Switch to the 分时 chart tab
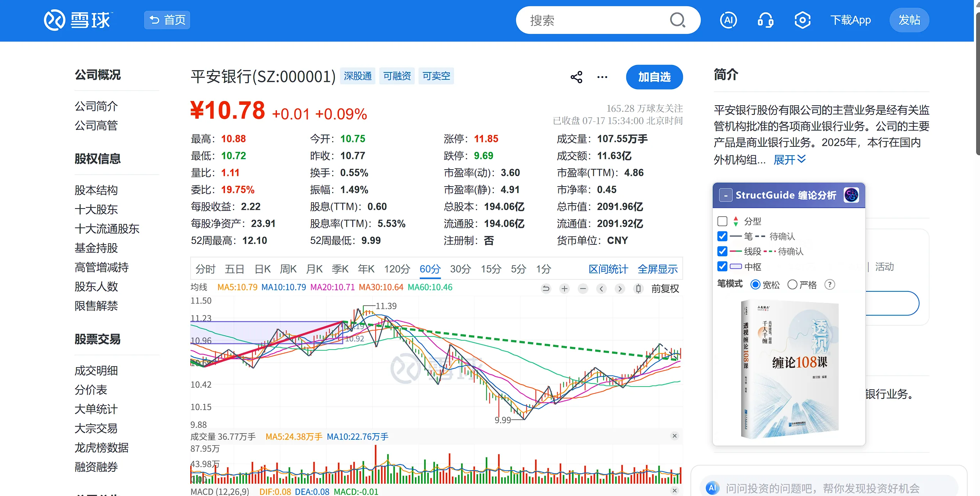Viewport: 980px width, 496px height. tap(205, 269)
